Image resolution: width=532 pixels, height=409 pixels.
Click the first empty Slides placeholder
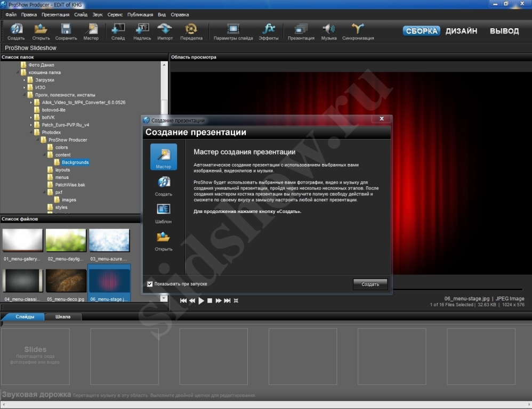35,356
